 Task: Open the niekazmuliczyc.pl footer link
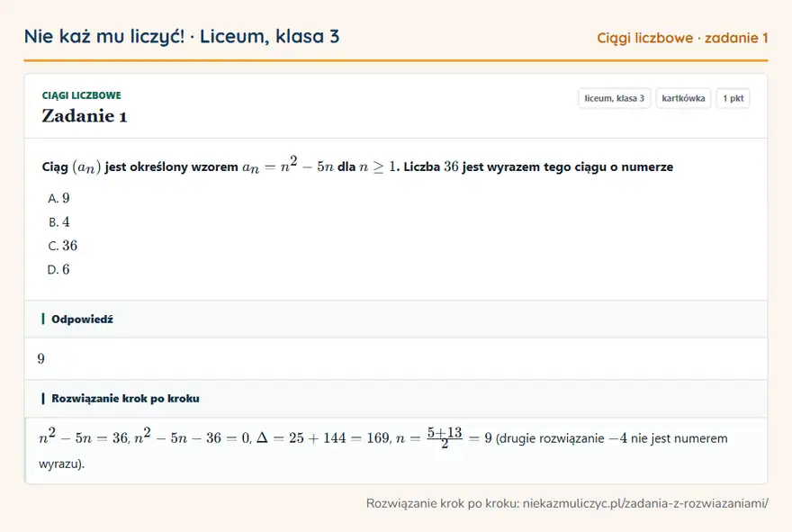(567, 503)
